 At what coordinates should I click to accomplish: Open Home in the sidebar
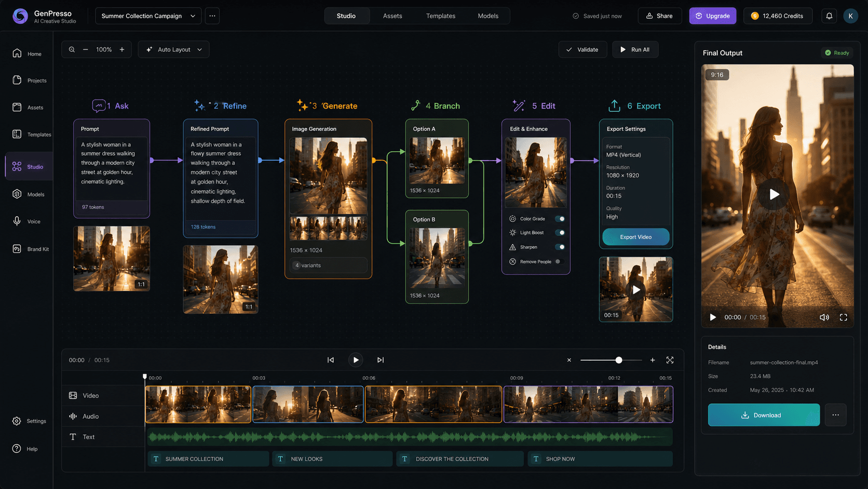27,54
